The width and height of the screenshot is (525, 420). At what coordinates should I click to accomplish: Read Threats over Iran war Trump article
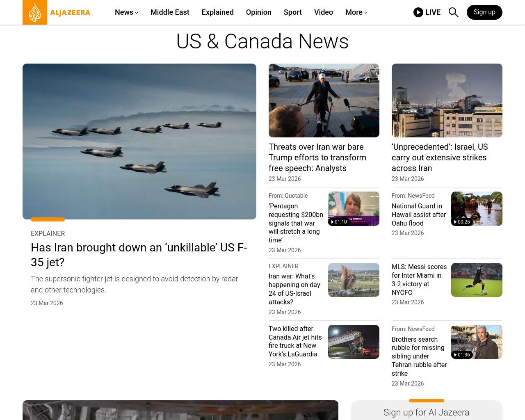(317, 157)
